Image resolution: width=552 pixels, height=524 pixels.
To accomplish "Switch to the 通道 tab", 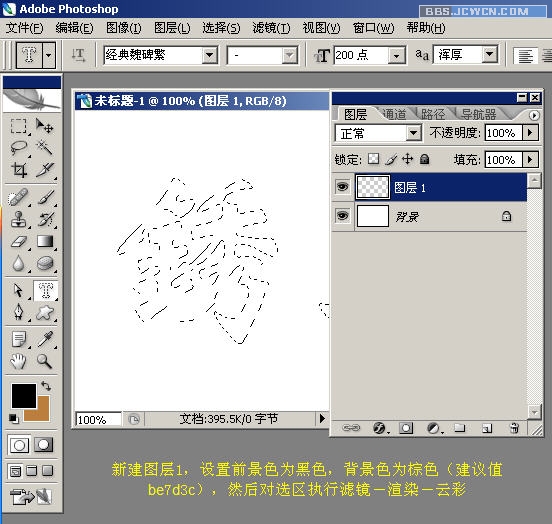I will click(x=394, y=114).
